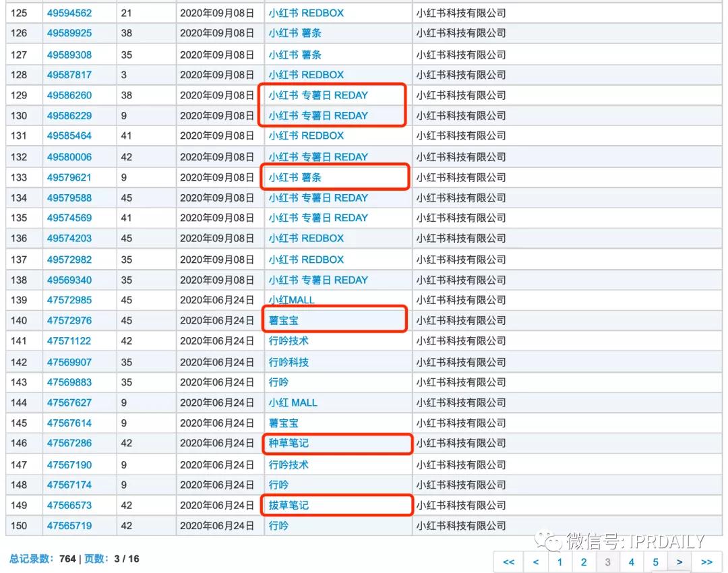Open the 薯宝宝 trademark in row 140
This screenshot has width=728, height=573.
click(x=283, y=320)
